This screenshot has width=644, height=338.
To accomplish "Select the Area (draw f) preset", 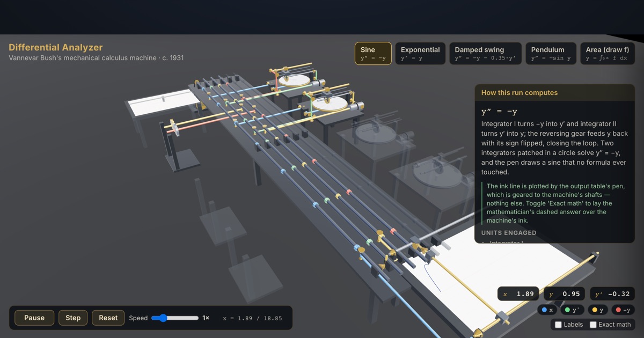I will (x=607, y=54).
